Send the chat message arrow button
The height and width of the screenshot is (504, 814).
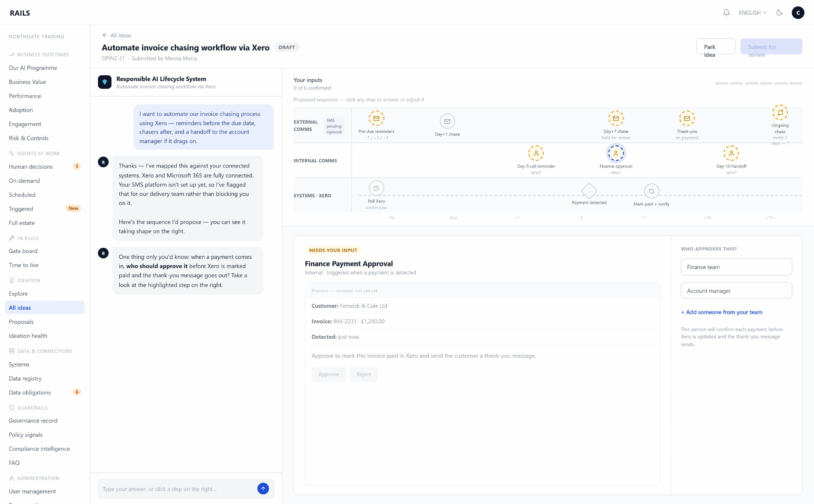[x=263, y=489]
